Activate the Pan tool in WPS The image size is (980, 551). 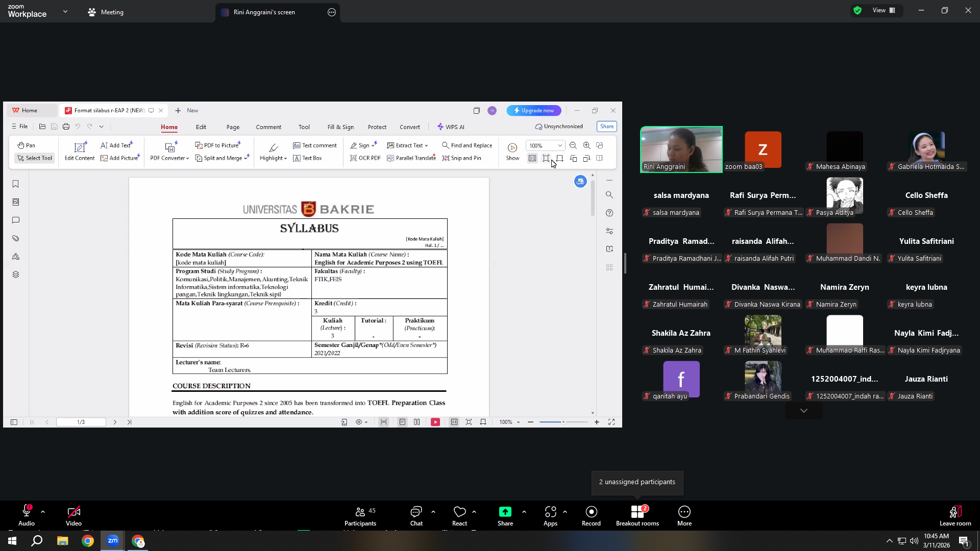[26, 145]
